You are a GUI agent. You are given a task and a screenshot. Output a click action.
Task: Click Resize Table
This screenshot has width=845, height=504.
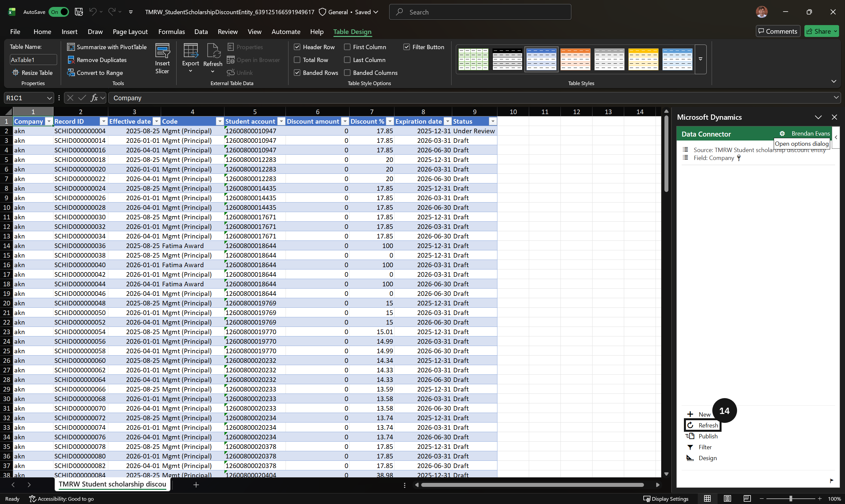[33, 73]
